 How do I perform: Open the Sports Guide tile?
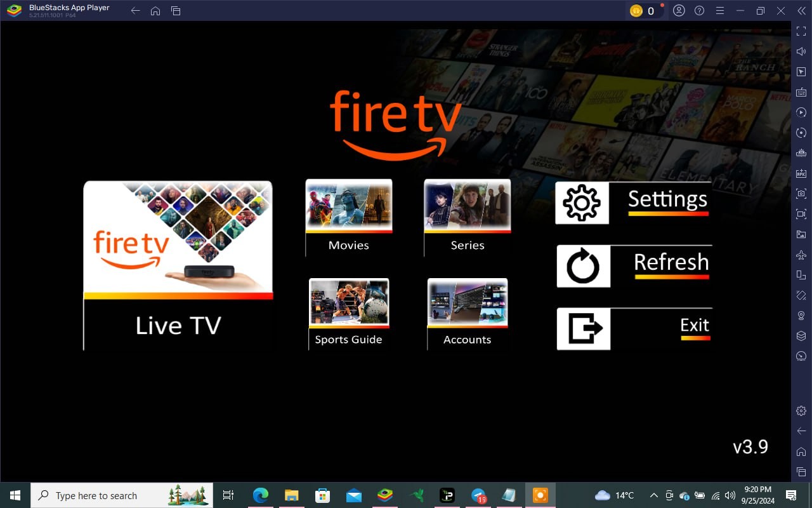click(x=348, y=314)
